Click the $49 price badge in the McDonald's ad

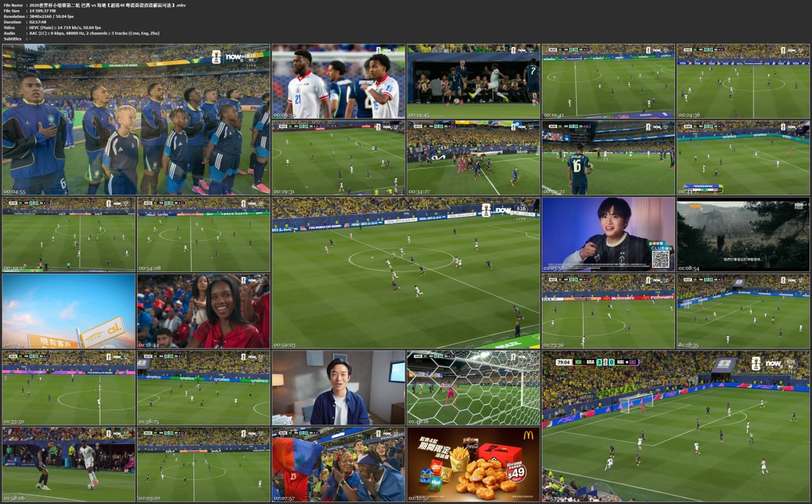[516, 472]
